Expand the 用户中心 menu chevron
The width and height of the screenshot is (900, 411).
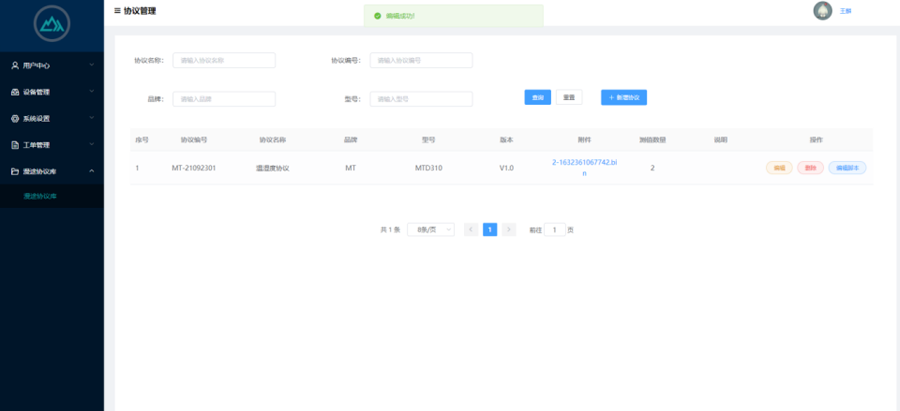[x=91, y=65]
